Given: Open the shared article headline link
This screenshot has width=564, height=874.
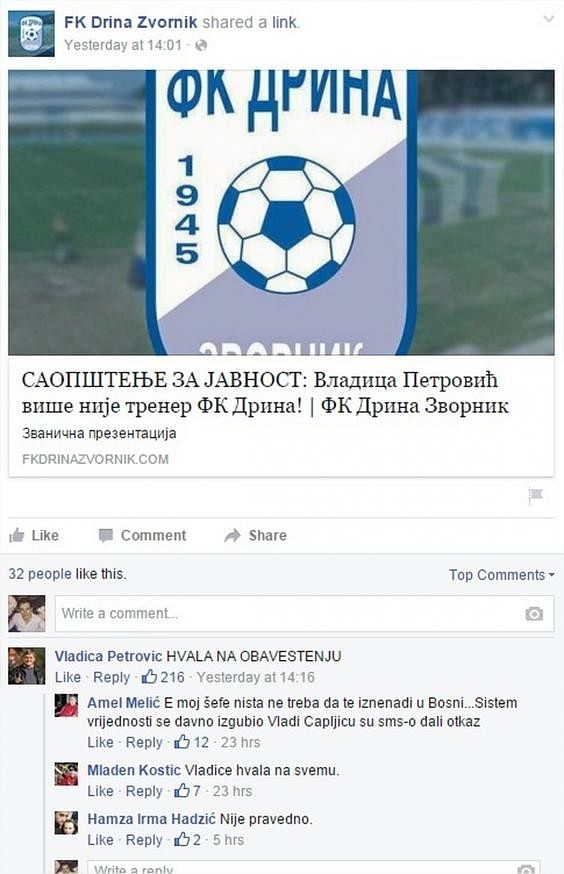Looking at the screenshot, I should (x=265, y=393).
